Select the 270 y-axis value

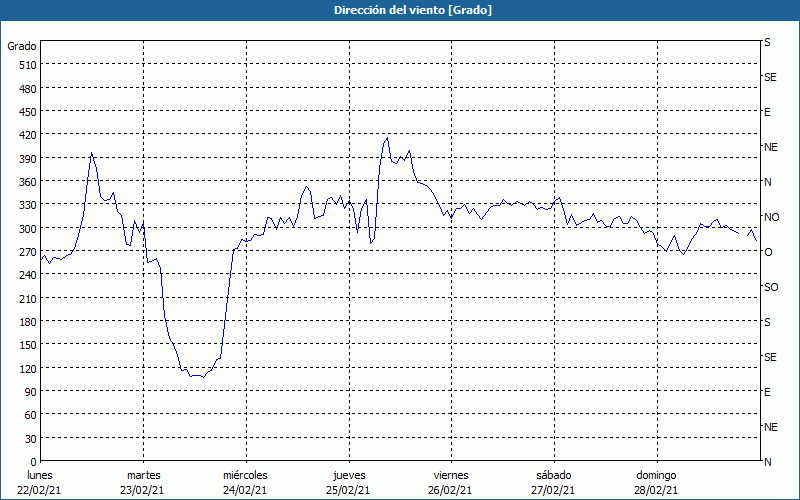[x=29, y=252]
